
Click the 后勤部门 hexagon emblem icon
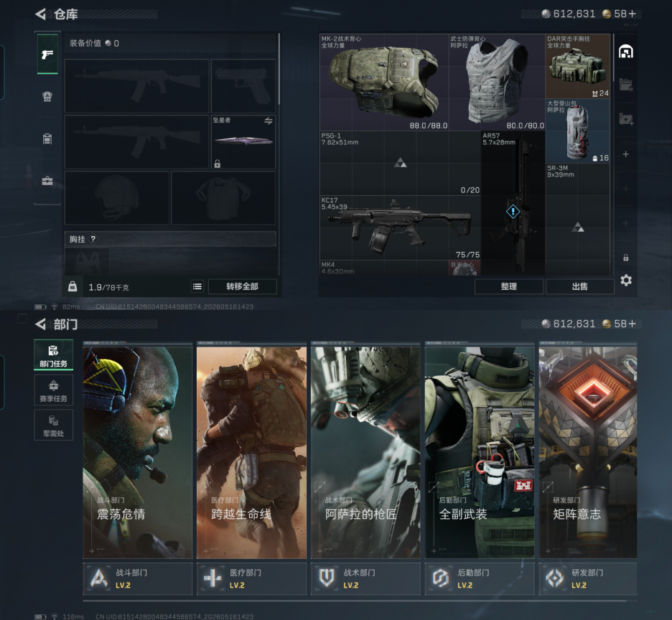(441, 578)
